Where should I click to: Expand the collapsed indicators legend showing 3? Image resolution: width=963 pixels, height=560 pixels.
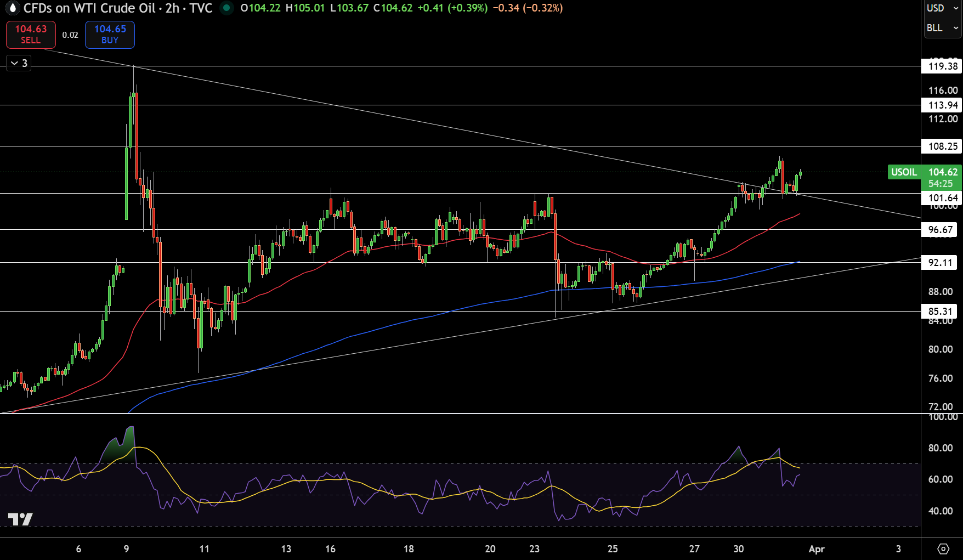pyautogui.click(x=19, y=63)
